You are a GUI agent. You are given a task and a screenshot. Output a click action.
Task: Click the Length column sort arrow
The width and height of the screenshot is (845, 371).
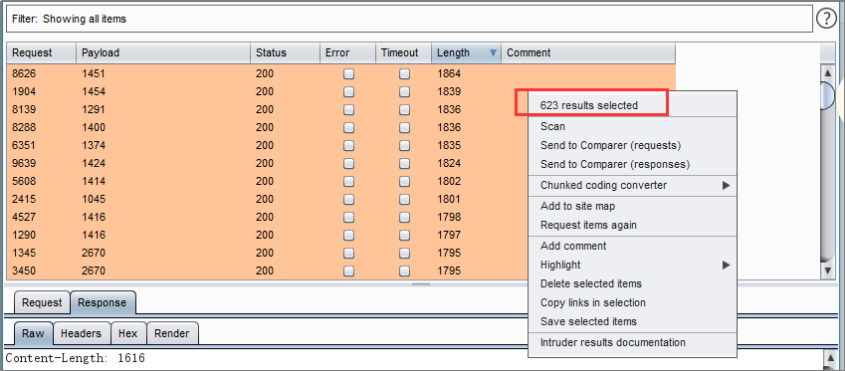pos(493,53)
